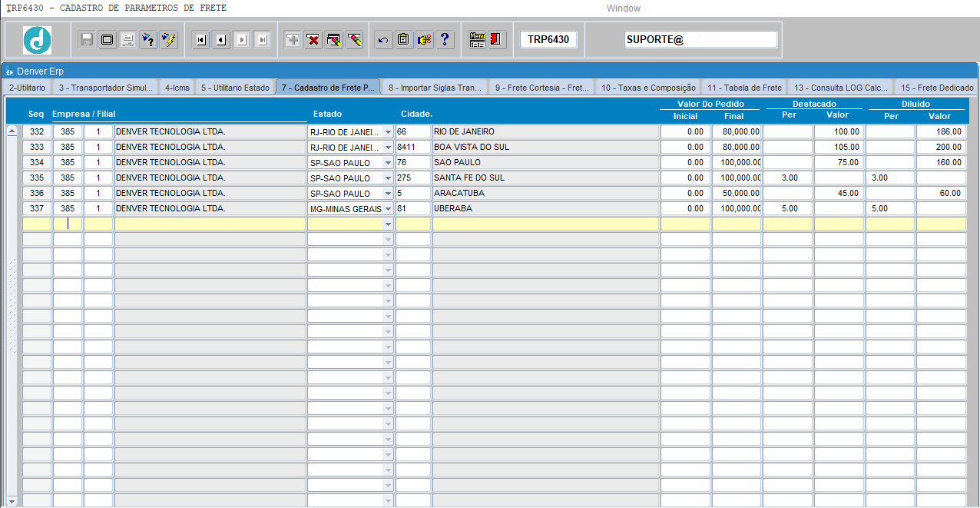Exit the form with the red door icon
Viewport: 980px width, 508px height.
(496, 39)
